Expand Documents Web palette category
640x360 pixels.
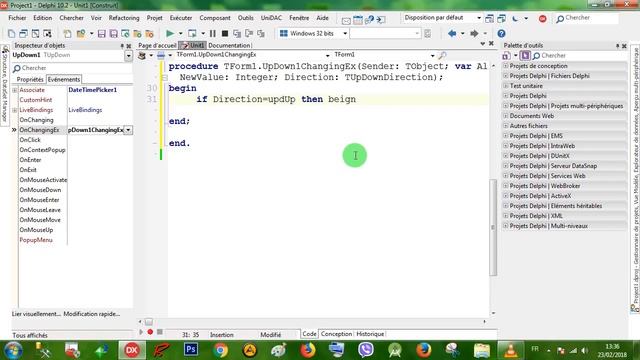[506, 116]
